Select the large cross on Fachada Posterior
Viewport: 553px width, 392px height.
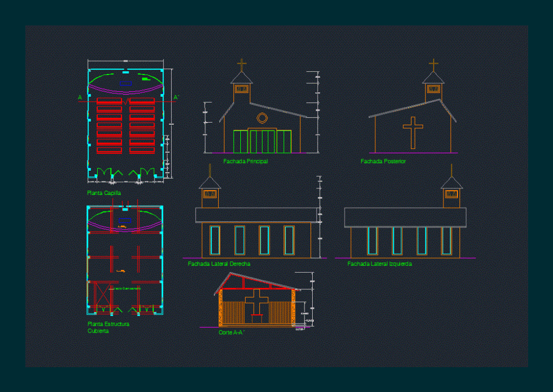[413, 133]
